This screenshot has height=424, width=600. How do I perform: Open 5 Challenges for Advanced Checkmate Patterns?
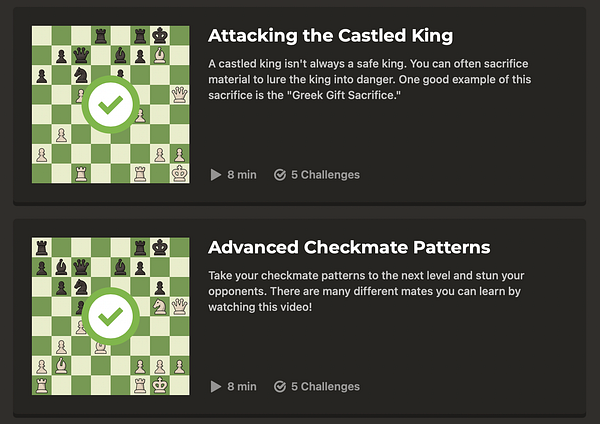(x=325, y=386)
